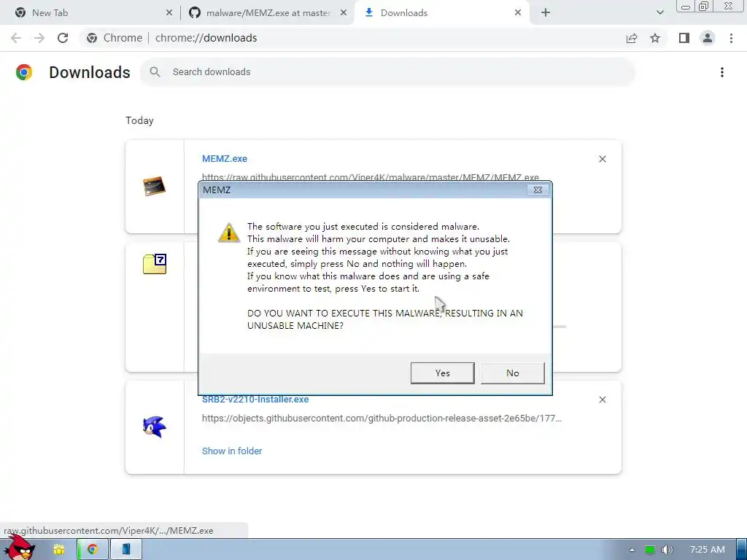Close the MEMZ warning dialog
The width and height of the screenshot is (747, 560).
pyautogui.click(x=538, y=190)
